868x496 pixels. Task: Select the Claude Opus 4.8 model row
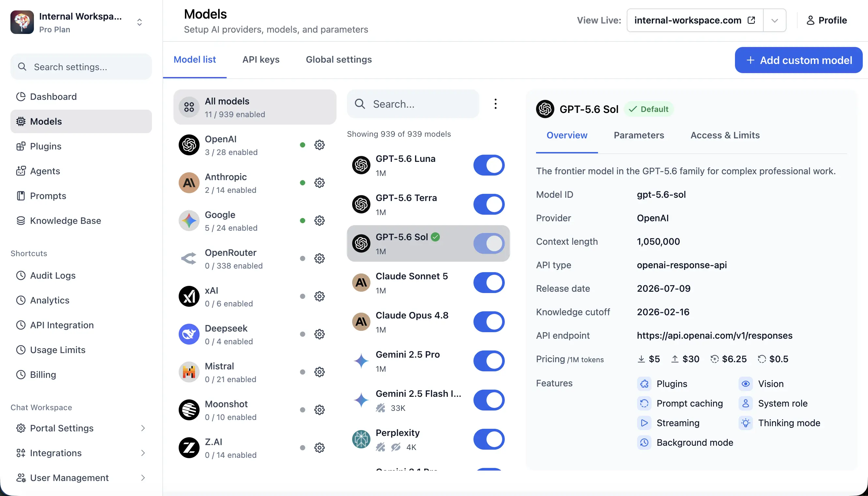tap(428, 322)
